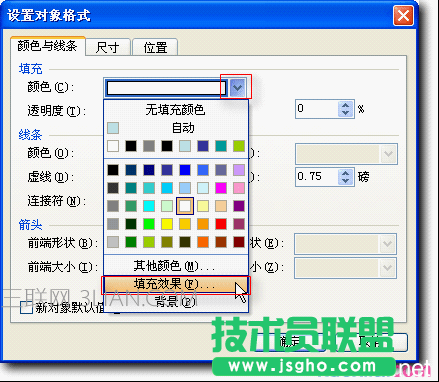Pick the silver light gray swatch
Screen dimensions: 439x382
click(x=113, y=242)
